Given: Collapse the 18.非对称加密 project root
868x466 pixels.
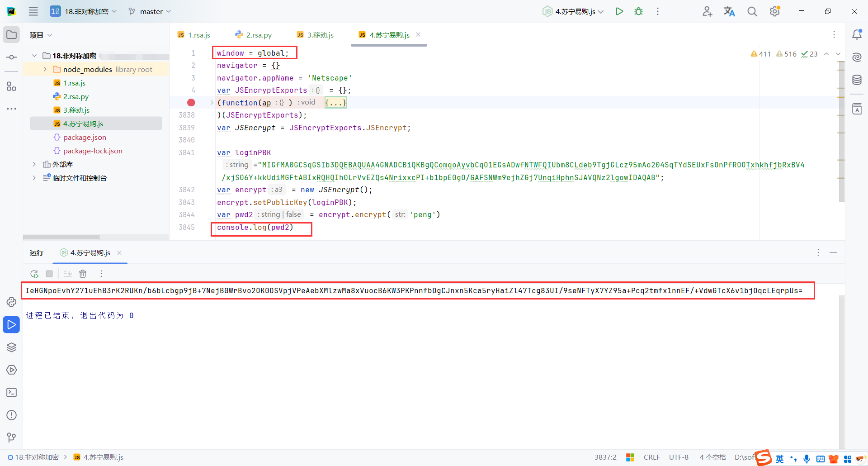Looking at the screenshot, I should click(x=34, y=56).
